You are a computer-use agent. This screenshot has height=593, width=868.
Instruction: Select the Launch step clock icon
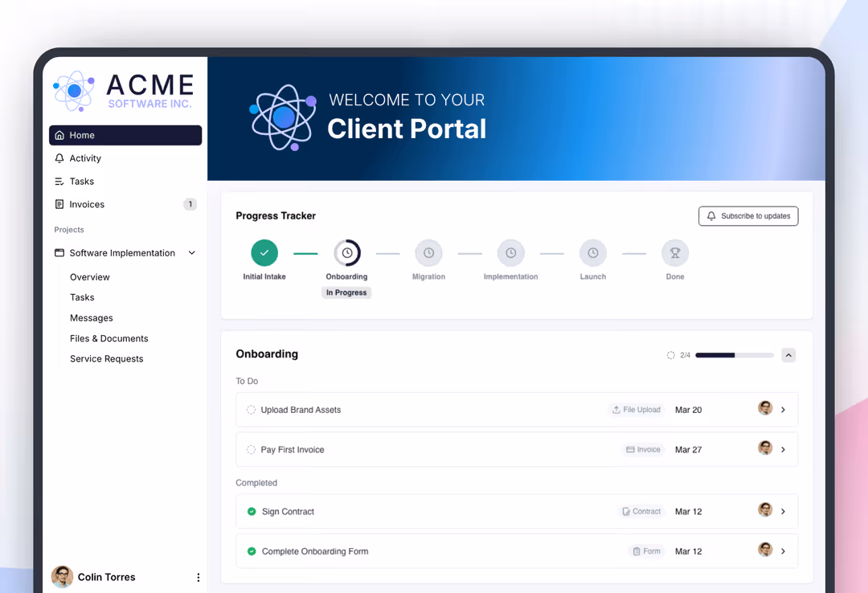(x=593, y=253)
